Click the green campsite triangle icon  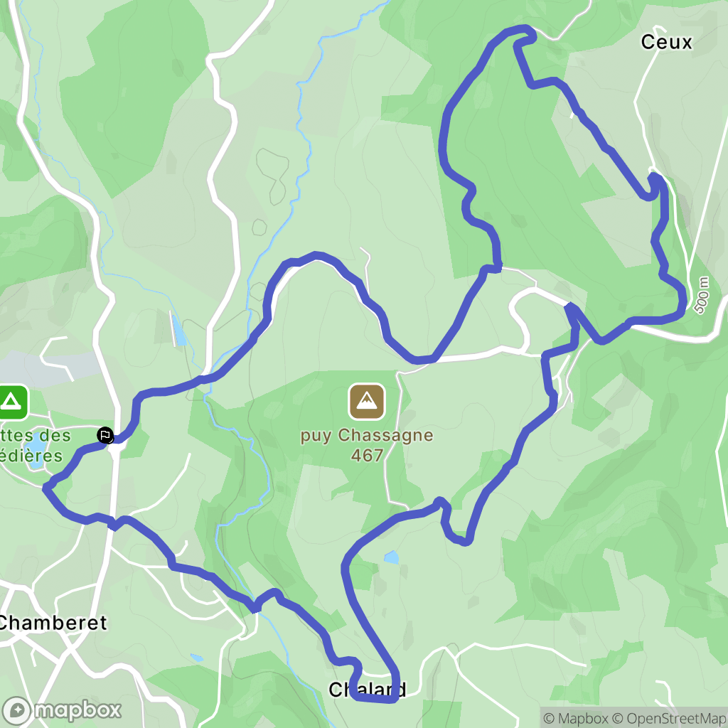(x=11, y=402)
